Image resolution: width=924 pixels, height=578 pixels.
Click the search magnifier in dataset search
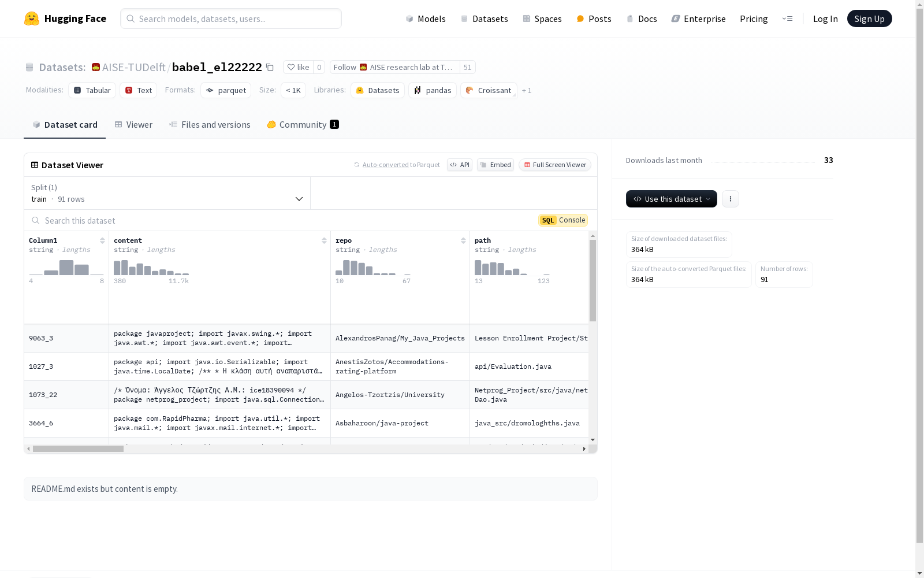(36, 220)
